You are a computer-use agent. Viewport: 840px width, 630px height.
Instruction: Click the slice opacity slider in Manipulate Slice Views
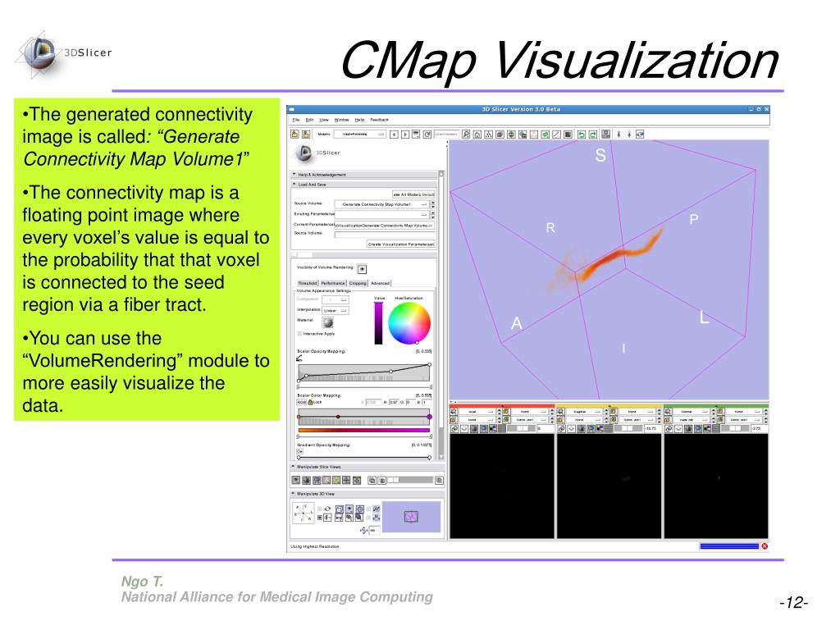point(410,480)
